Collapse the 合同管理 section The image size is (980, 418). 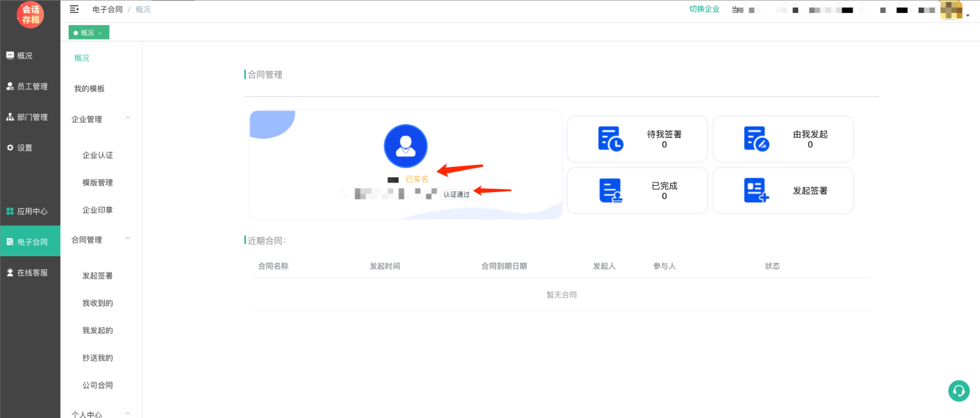coord(127,239)
